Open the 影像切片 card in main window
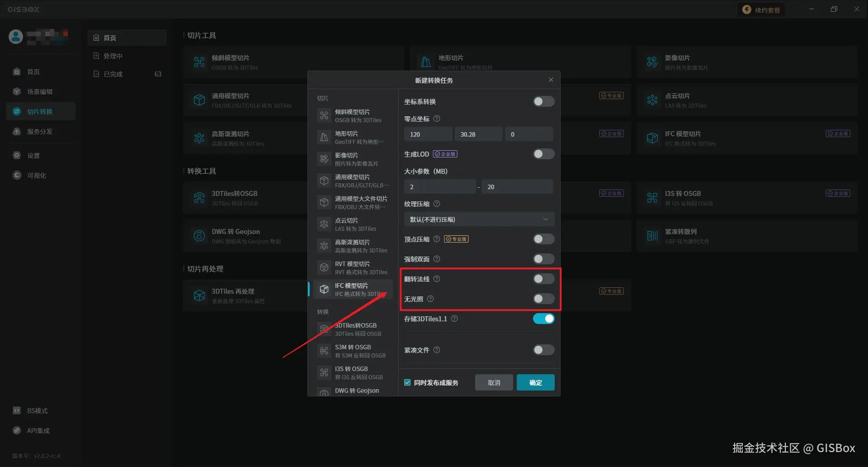 coord(746,62)
